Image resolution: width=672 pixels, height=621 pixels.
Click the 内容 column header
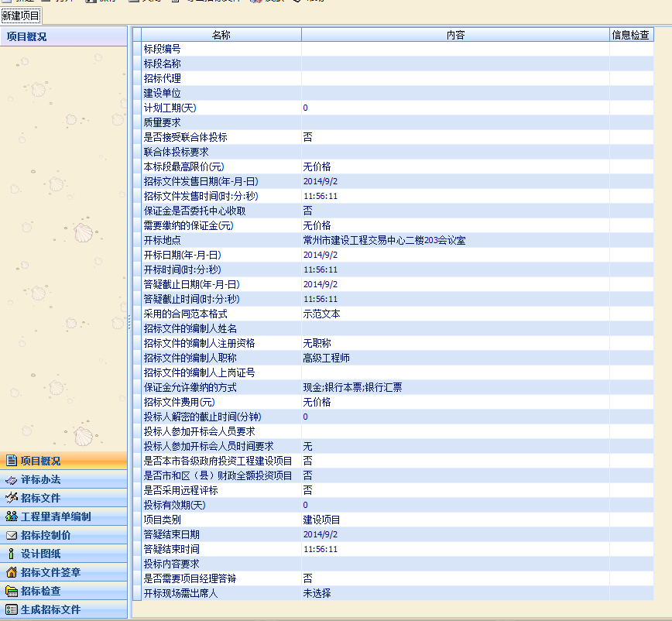(x=455, y=35)
